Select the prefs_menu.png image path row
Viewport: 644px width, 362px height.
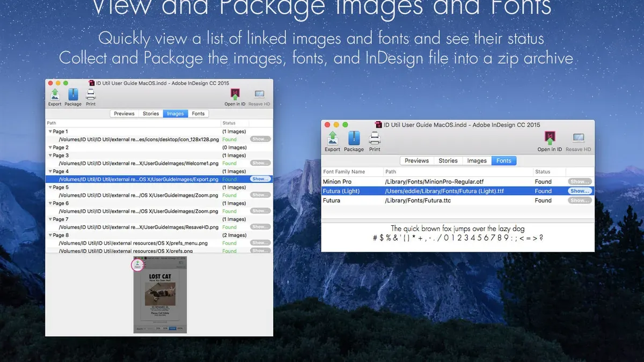point(159,243)
